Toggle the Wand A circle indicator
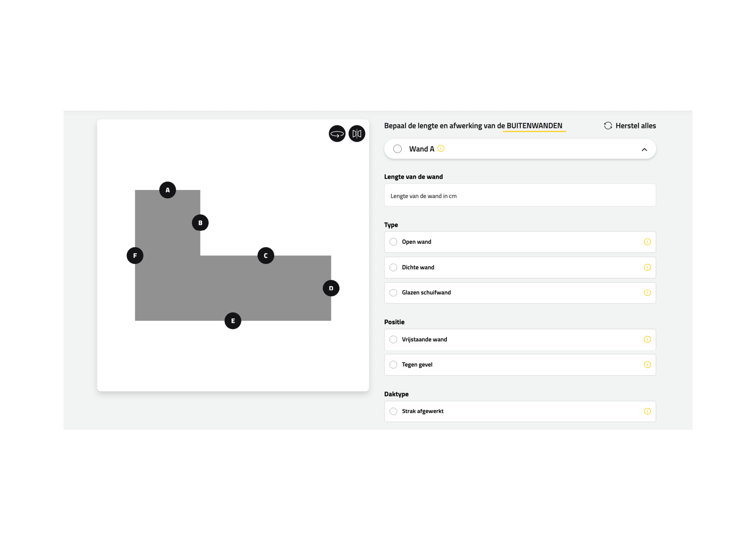Viewport: 756px width, 534px height. tap(397, 149)
